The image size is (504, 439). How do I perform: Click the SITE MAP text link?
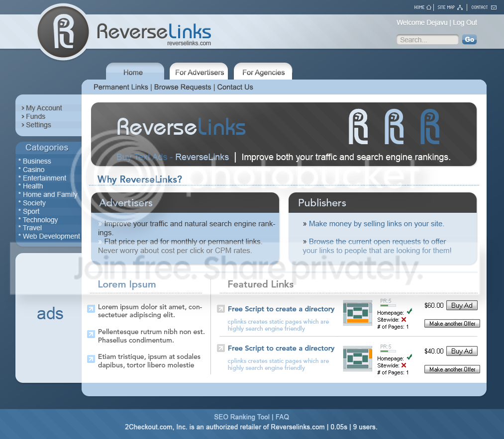pos(446,7)
